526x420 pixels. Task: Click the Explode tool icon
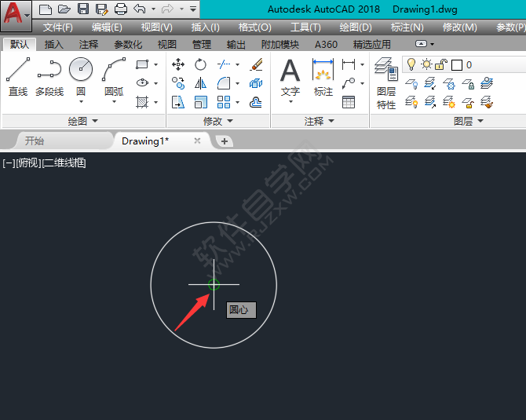[x=256, y=83]
